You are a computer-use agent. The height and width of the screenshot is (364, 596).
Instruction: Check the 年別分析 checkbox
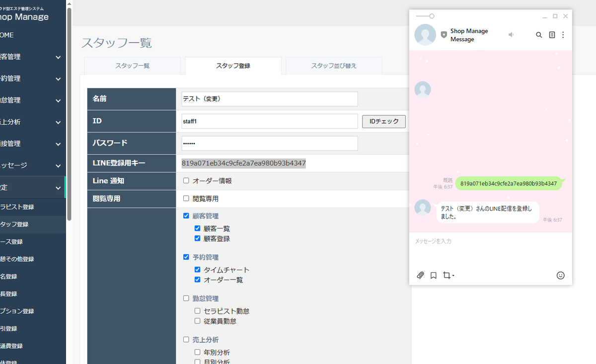[x=197, y=352]
